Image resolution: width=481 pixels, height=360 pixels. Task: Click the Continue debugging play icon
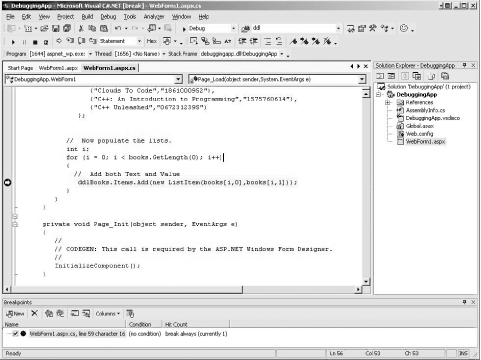pos(13,42)
